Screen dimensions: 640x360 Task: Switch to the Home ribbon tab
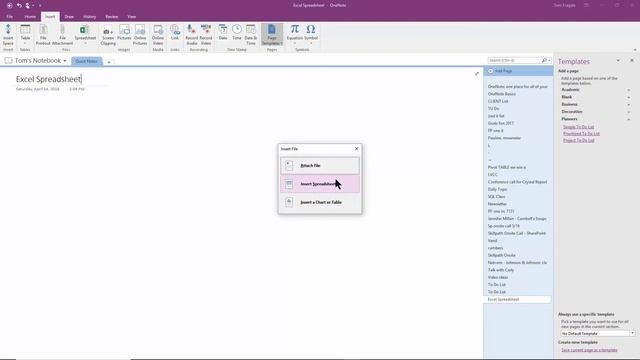(x=30, y=17)
